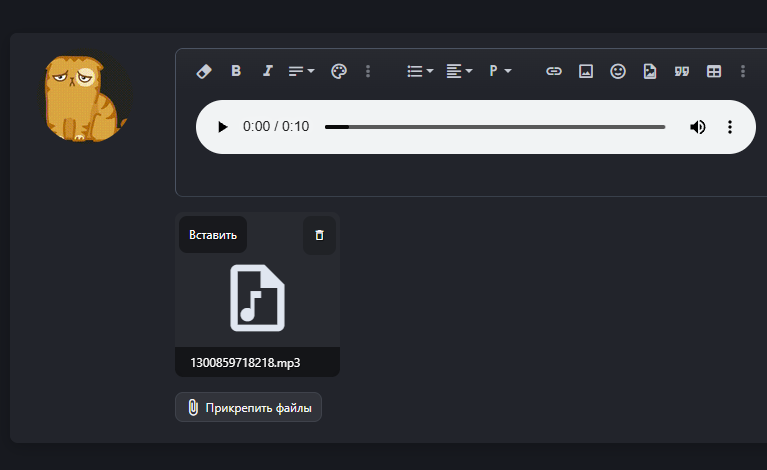Open the text alignment dropdown
Screen dimensions: 767x470
tap(459, 71)
